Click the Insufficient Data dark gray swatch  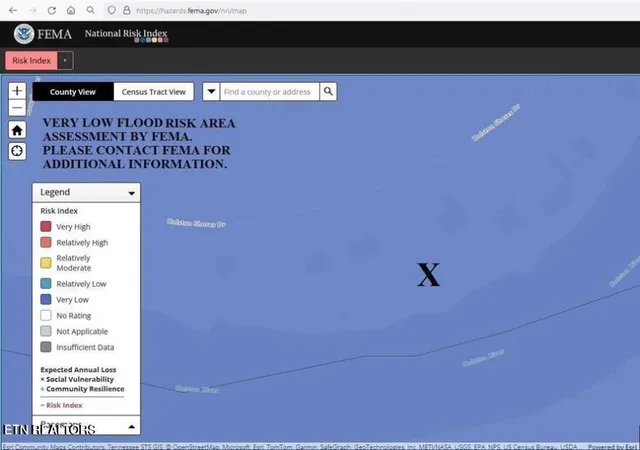46,347
